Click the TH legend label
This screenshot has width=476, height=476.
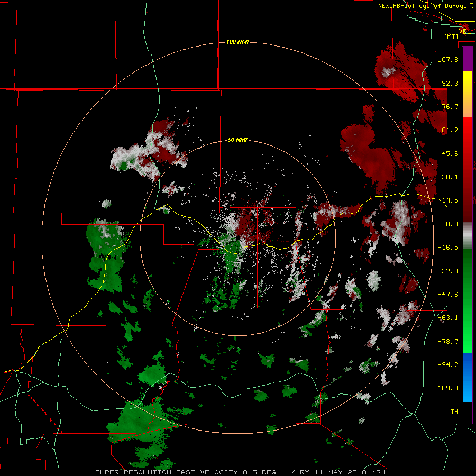pos(454,412)
